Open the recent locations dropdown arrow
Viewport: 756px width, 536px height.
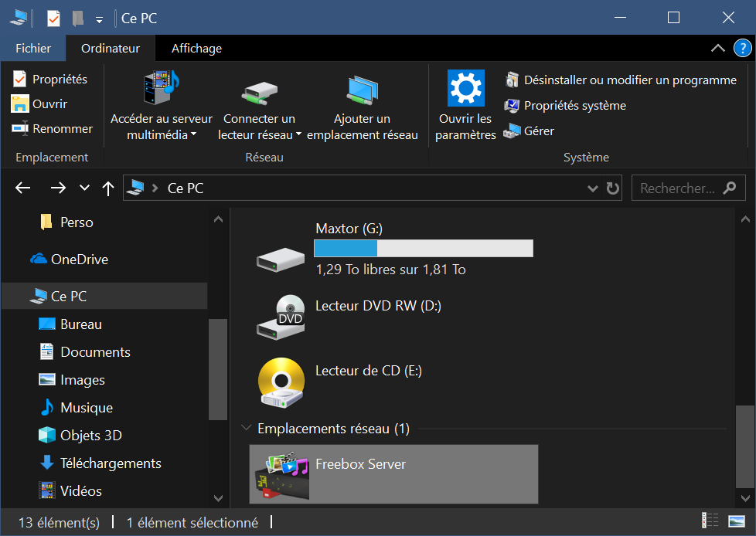84,188
